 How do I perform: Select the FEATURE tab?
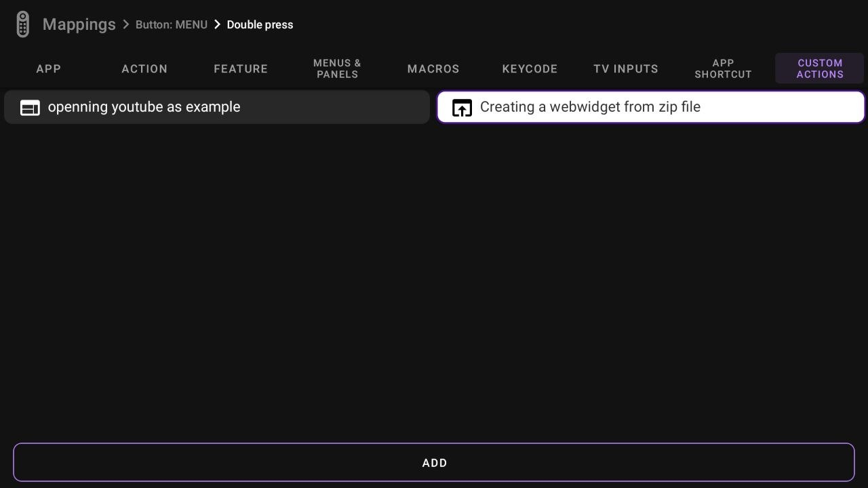241,68
